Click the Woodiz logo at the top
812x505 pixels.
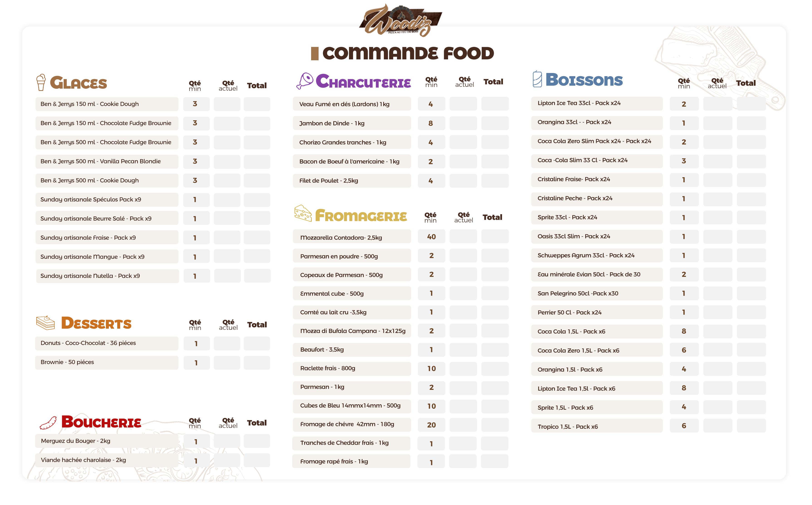[x=400, y=20]
